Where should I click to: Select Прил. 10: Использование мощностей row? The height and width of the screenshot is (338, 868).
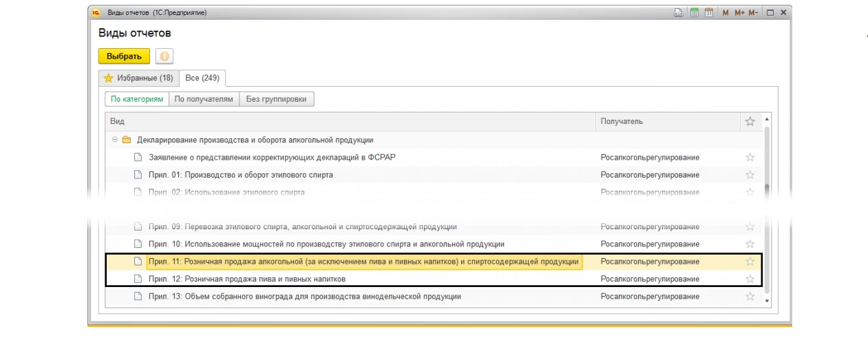(x=434, y=244)
